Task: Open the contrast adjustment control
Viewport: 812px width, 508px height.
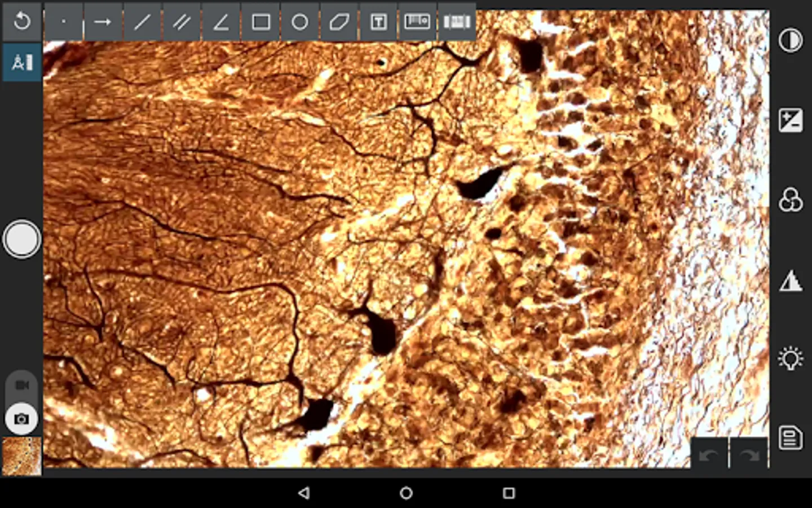Action: [791, 41]
